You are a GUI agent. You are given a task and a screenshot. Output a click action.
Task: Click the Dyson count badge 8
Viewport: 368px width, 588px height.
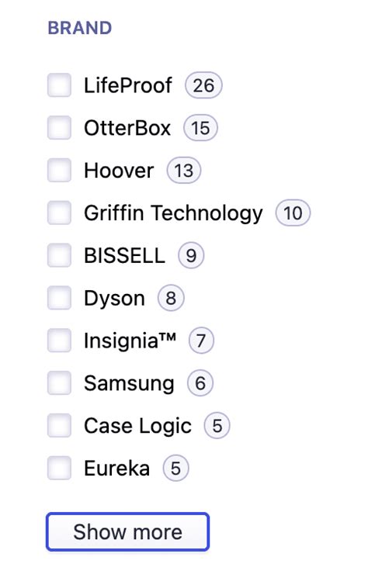171,298
